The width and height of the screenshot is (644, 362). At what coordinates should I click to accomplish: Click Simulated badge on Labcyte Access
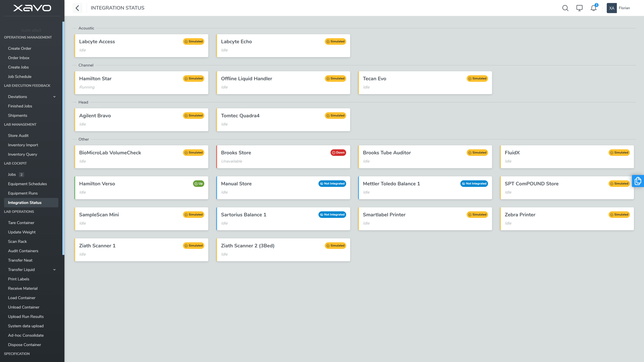coord(194,42)
